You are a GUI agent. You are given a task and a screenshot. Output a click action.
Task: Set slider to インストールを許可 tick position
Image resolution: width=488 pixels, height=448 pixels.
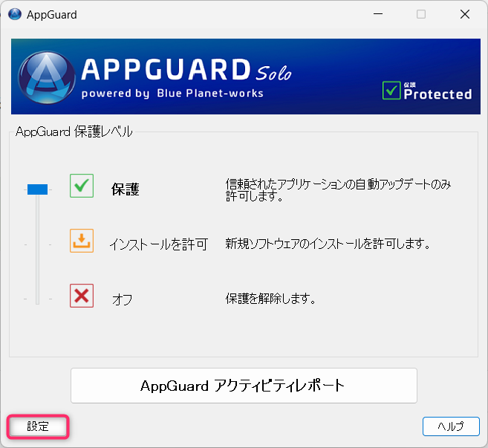click(37, 244)
